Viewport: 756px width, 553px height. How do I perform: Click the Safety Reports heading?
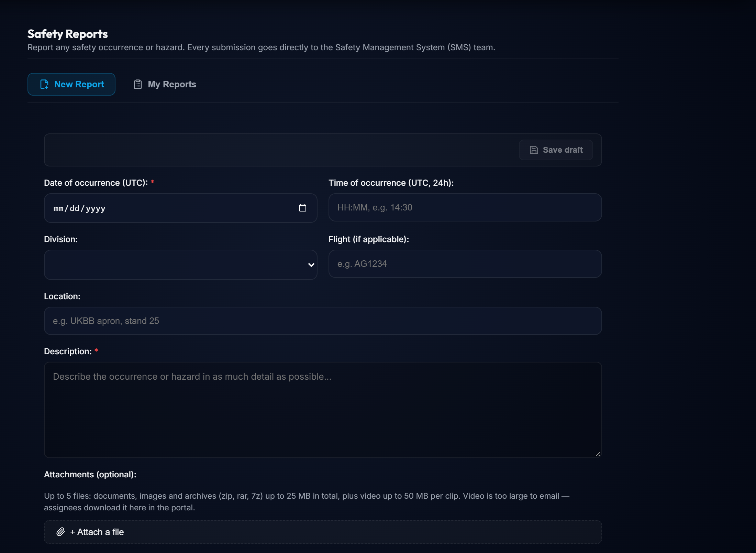pyautogui.click(x=68, y=34)
